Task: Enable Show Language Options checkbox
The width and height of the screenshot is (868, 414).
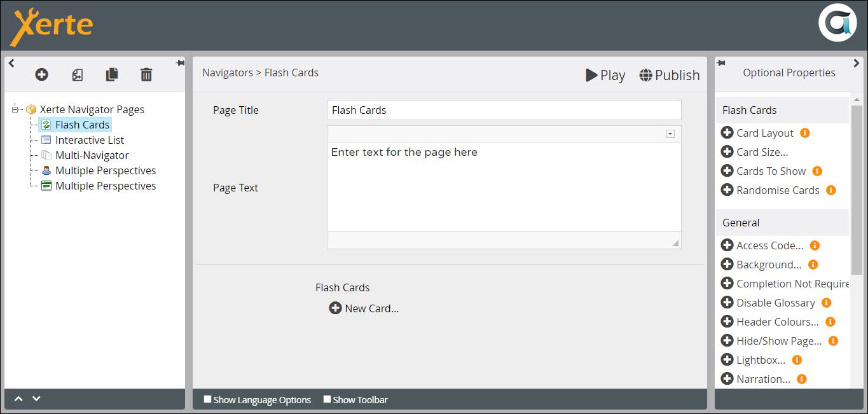Action: click(207, 399)
